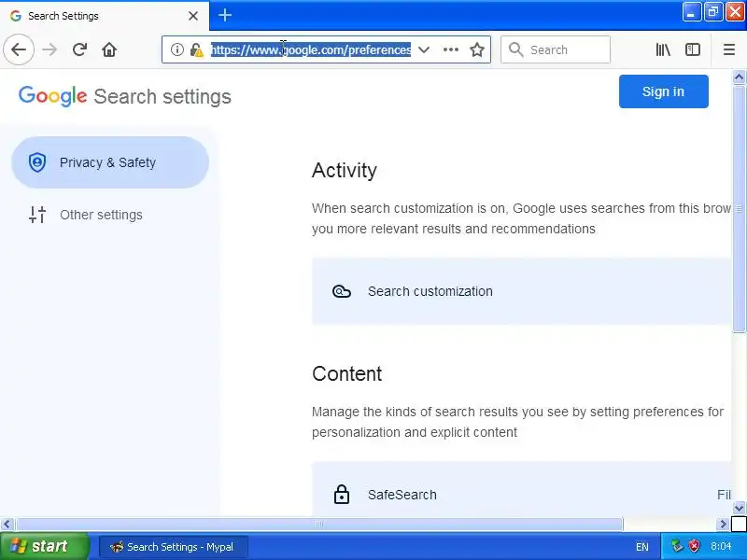Click vertical scrollbar down arrow
The image size is (747, 560).
click(739, 508)
